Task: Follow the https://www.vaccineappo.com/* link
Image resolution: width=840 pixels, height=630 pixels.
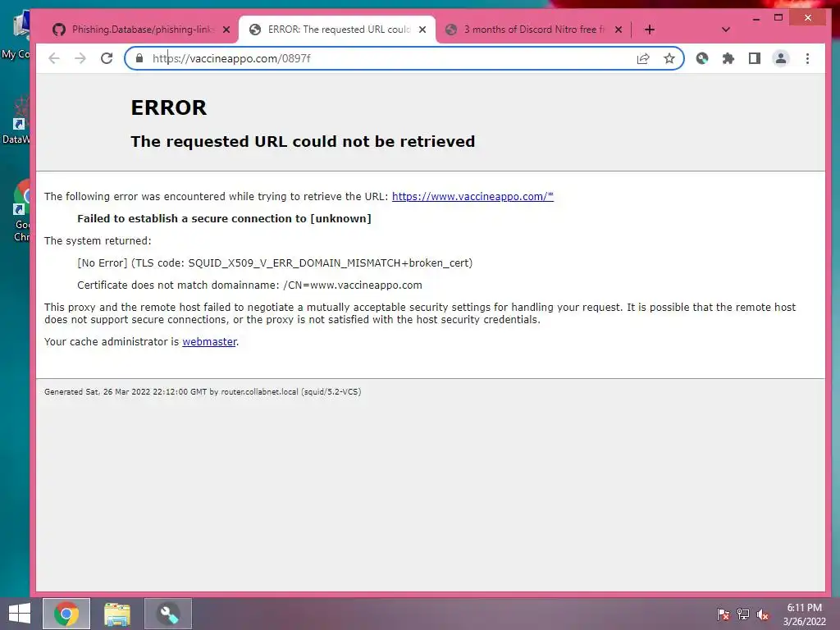Action: [x=472, y=197]
